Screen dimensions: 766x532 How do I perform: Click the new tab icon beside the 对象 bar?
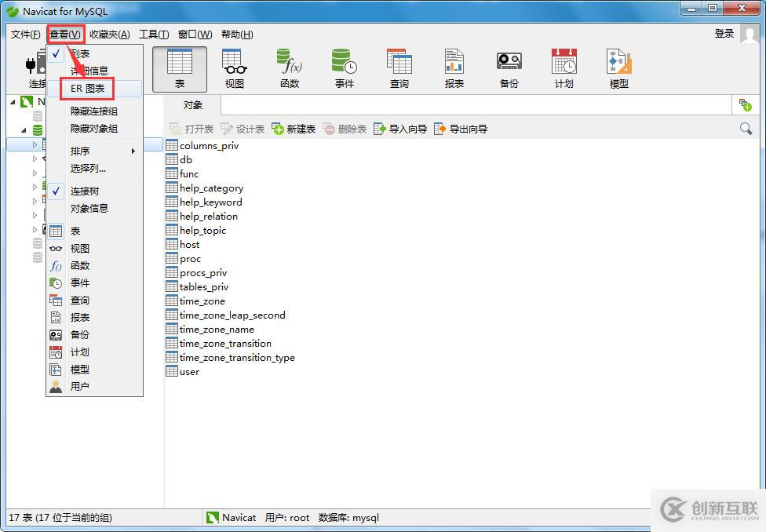point(745,104)
